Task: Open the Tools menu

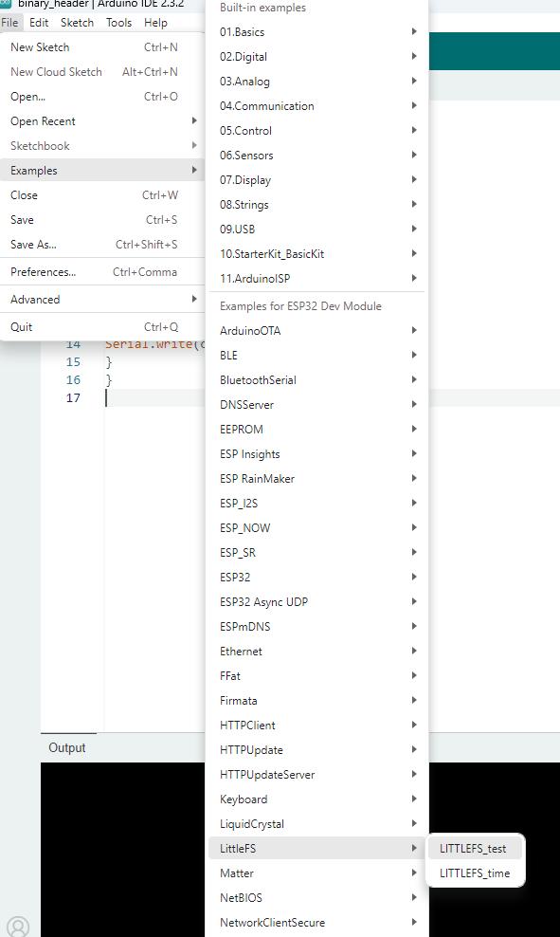Action: (118, 22)
